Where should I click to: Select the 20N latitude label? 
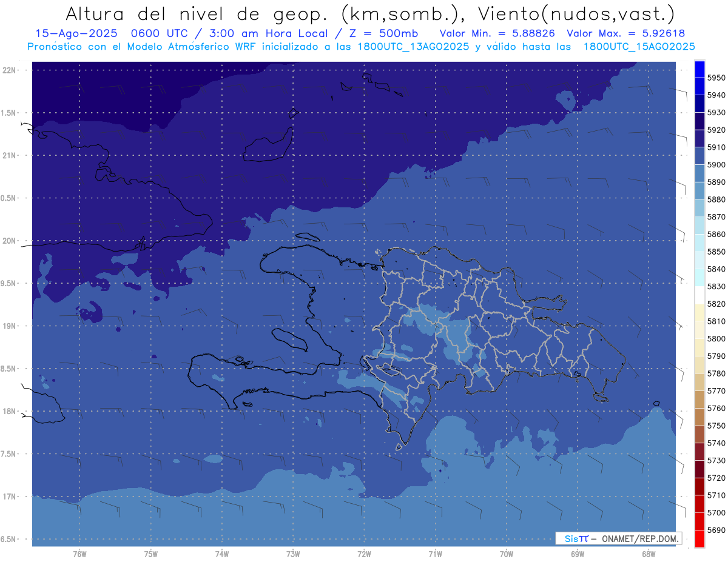coord(10,241)
